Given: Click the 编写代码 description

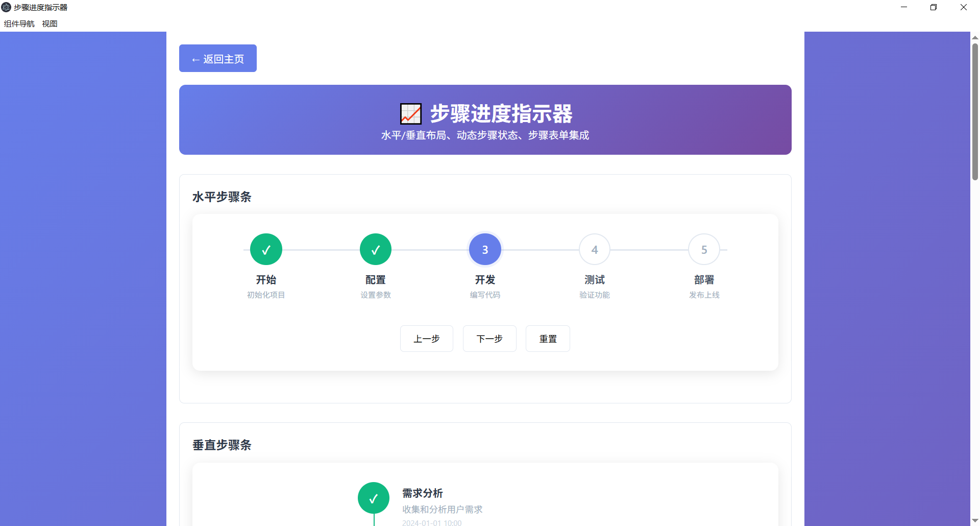Looking at the screenshot, I should 485,295.
